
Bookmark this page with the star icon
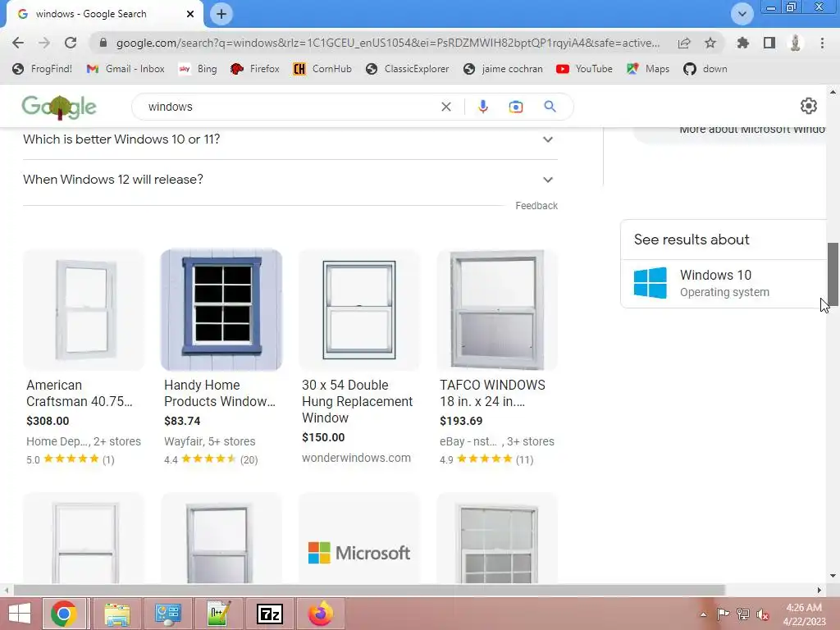pyautogui.click(x=710, y=43)
